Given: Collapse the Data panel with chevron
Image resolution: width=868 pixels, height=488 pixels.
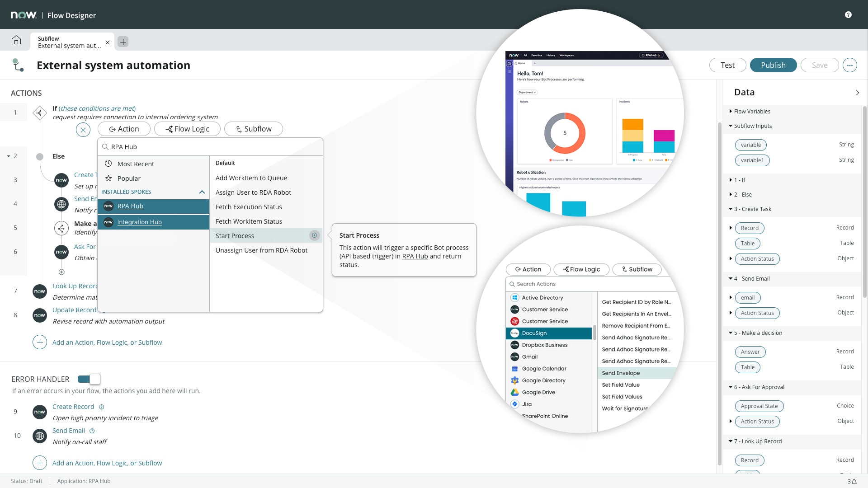Looking at the screenshot, I should pyautogui.click(x=858, y=93).
